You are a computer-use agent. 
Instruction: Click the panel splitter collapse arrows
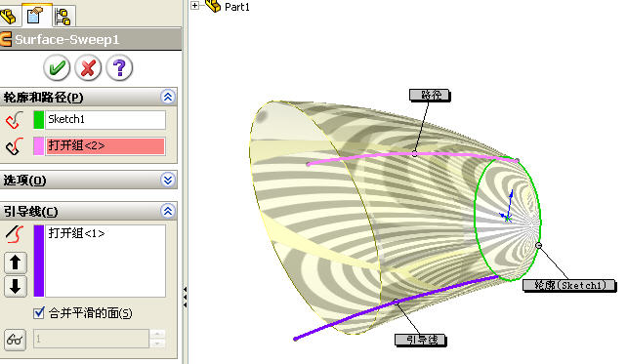[185, 297]
